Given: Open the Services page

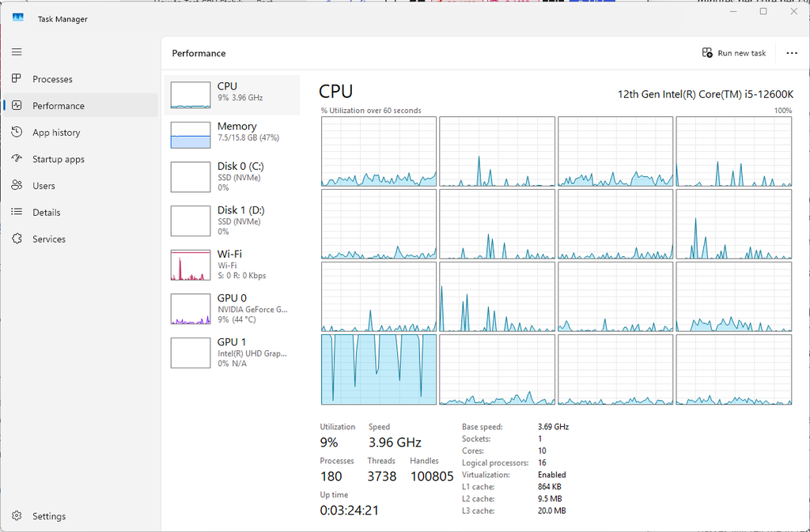Looking at the screenshot, I should point(49,240).
